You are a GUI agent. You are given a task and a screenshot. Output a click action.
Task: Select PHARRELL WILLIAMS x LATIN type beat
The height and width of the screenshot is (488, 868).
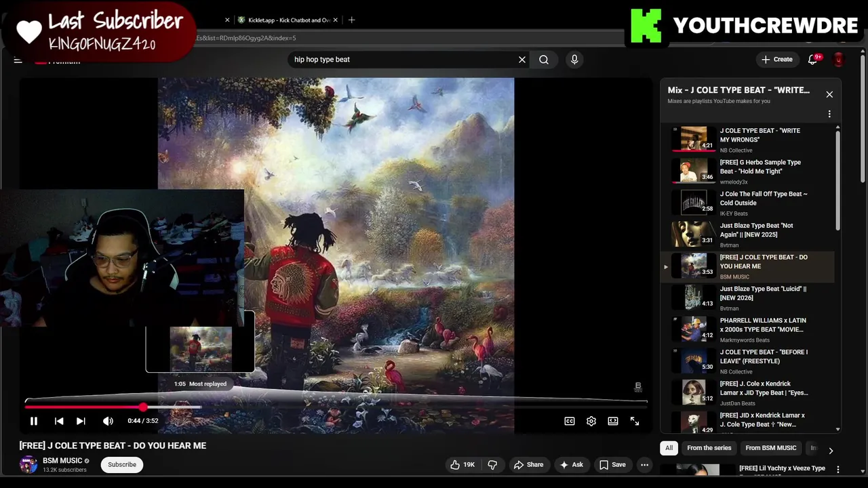tap(746, 329)
